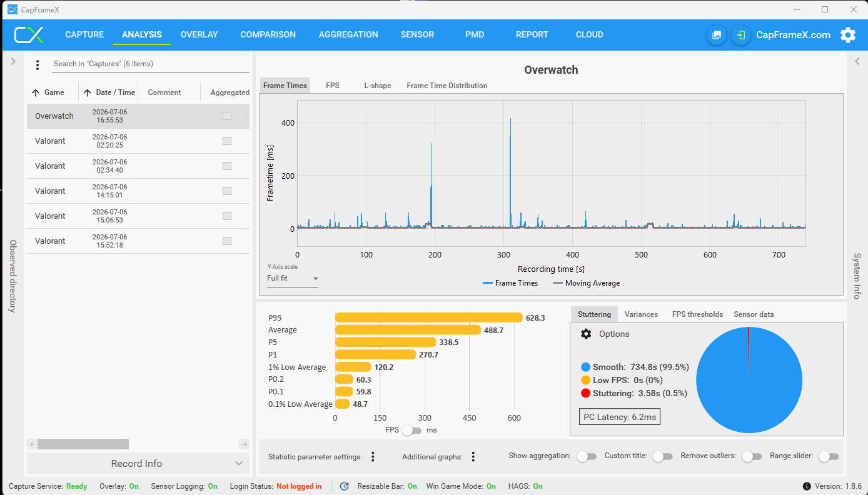The width and height of the screenshot is (868, 495).
Task: Check the Aggregated box for Overwatch
Action: point(227,116)
